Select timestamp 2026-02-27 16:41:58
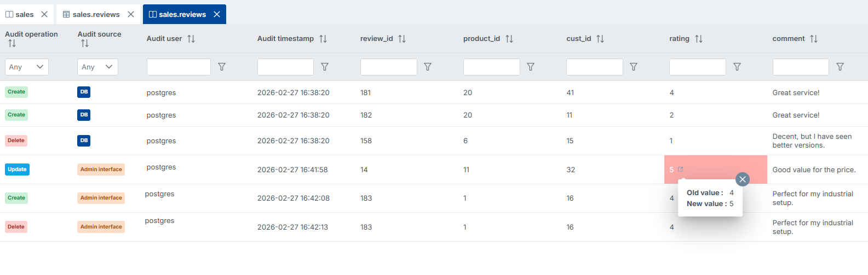This screenshot has height=275, width=868. pos(292,169)
